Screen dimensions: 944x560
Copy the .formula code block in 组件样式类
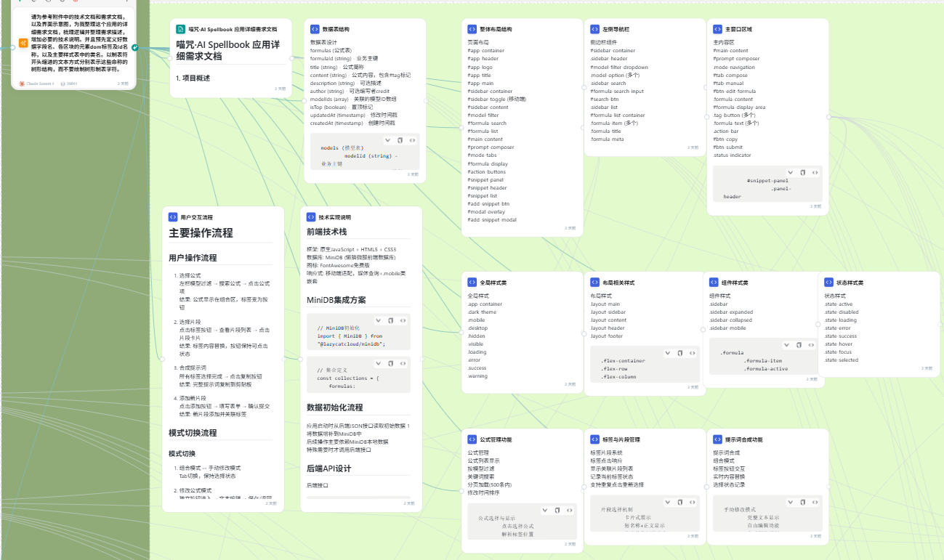(799, 345)
